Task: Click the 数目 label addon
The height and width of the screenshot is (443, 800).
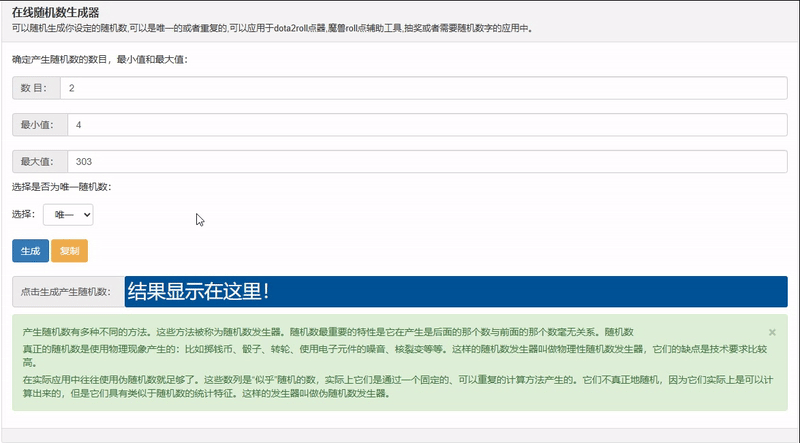Action: pyautogui.click(x=36, y=88)
